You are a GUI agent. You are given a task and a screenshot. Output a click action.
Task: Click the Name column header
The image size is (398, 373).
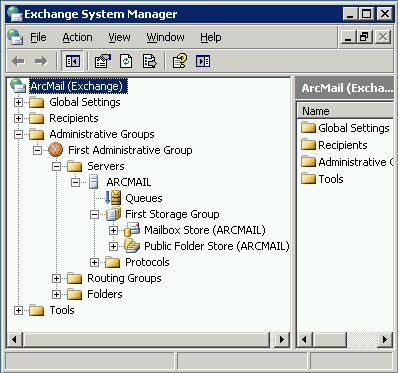[345, 111]
